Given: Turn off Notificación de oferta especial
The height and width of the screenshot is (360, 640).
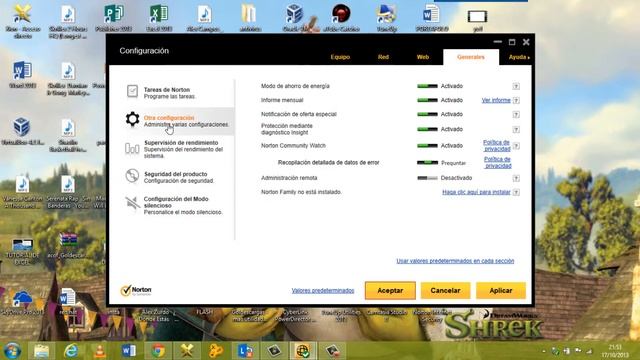Looking at the screenshot, I should tap(427, 114).
